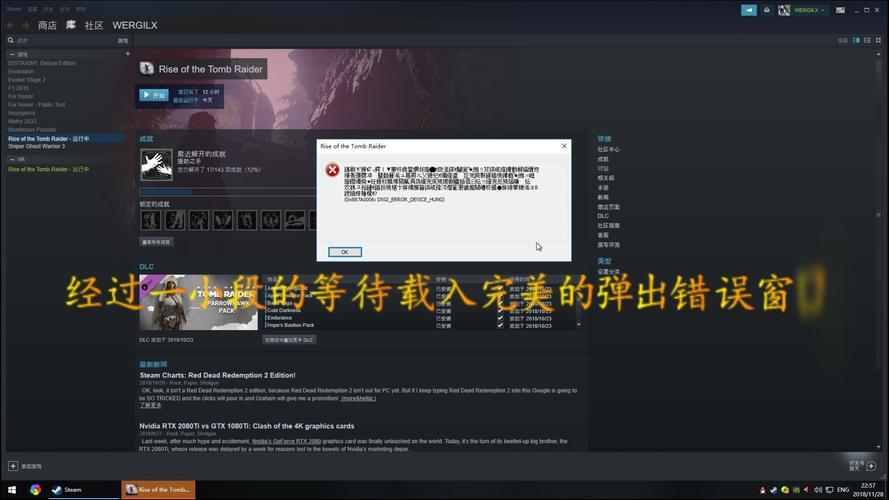Open the 社区 community tab
Screen dimensions: 889x500
(x=94, y=26)
